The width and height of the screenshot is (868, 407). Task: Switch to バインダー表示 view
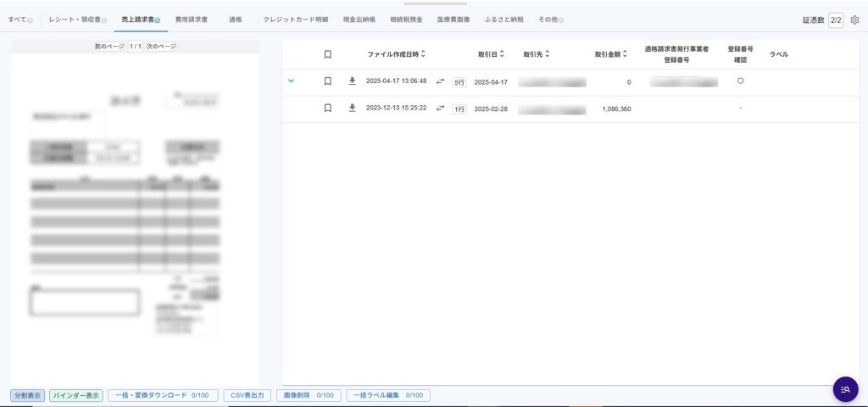76,395
